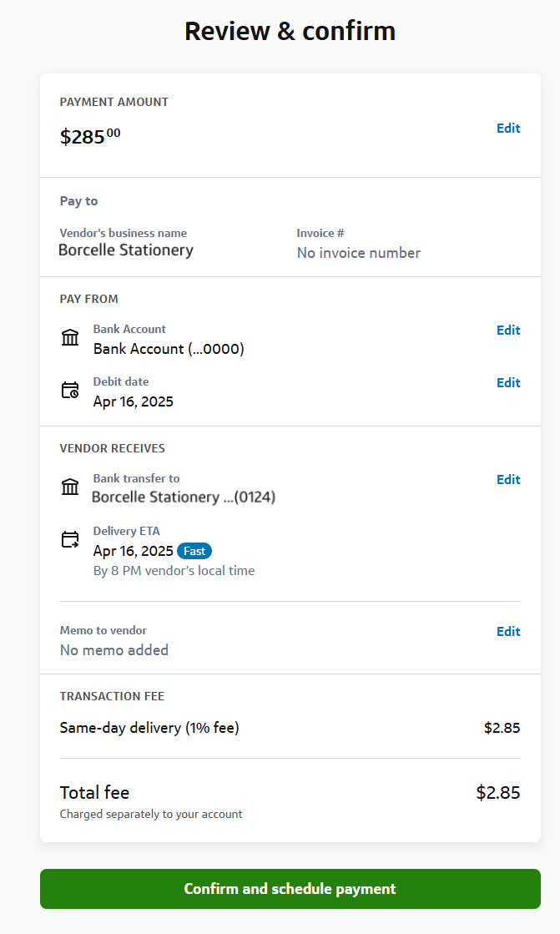Click the Debit date value Apr 16, 2025
The image size is (560, 934).
[x=134, y=401]
